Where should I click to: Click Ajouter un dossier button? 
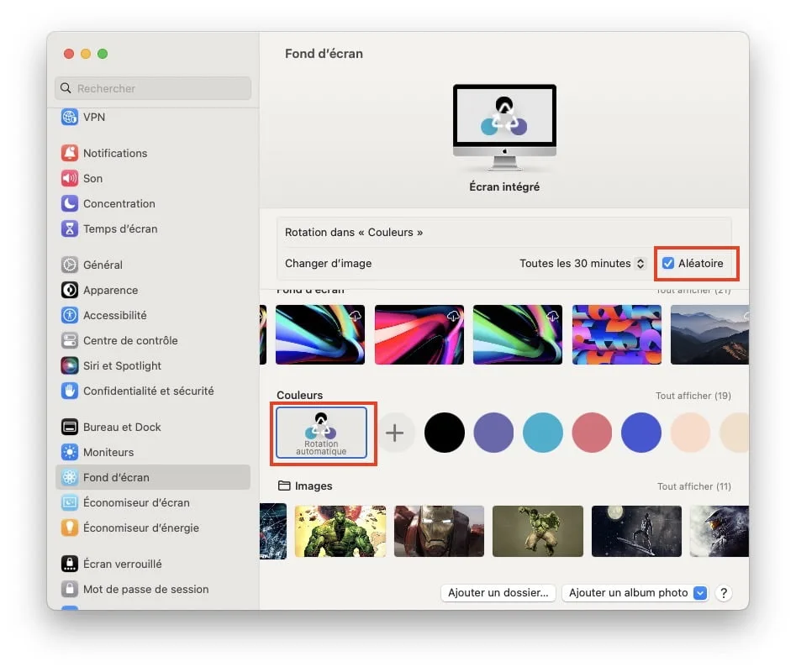[x=498, y=592]
